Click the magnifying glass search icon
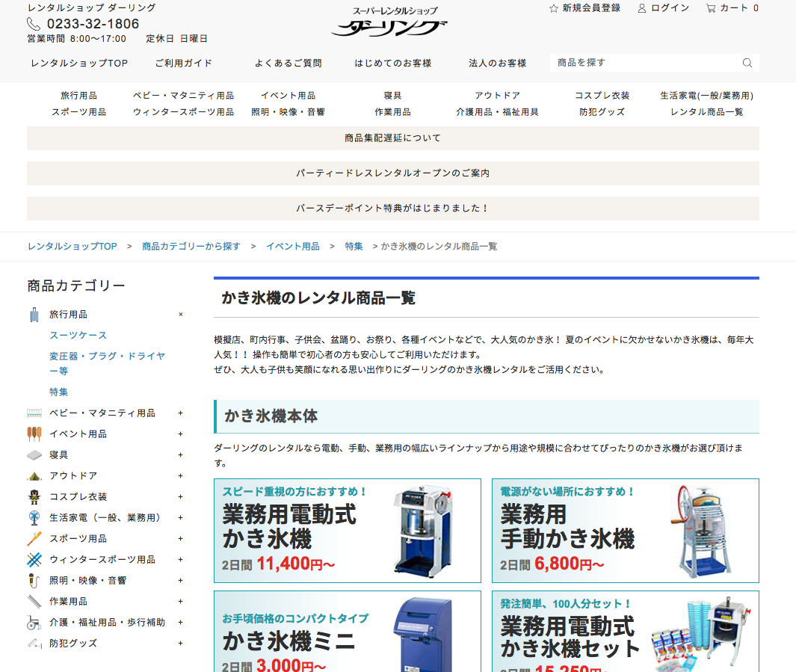796x672 pixels. tap(747, 63)
